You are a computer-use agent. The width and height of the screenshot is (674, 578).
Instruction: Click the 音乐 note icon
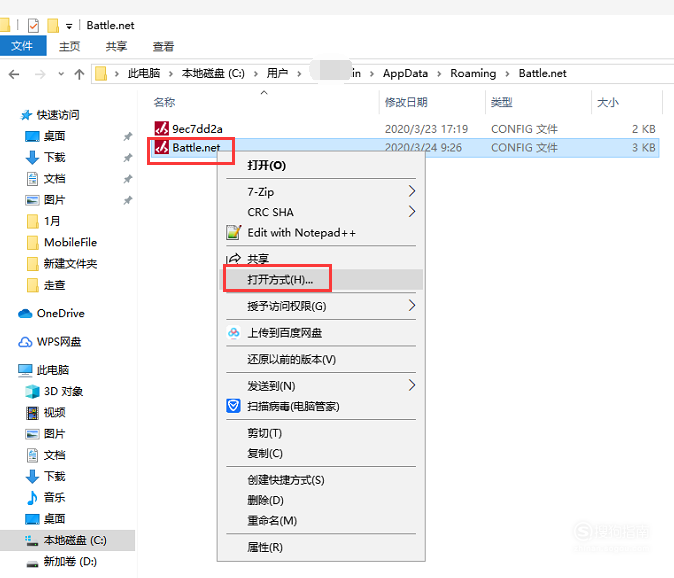[x=32, y=498]
